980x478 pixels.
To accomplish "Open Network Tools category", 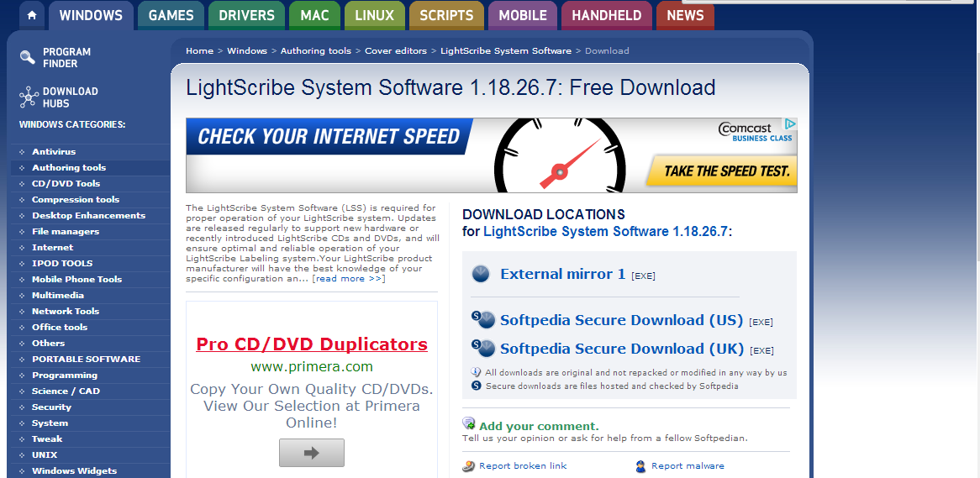I will tap(66, 311).
